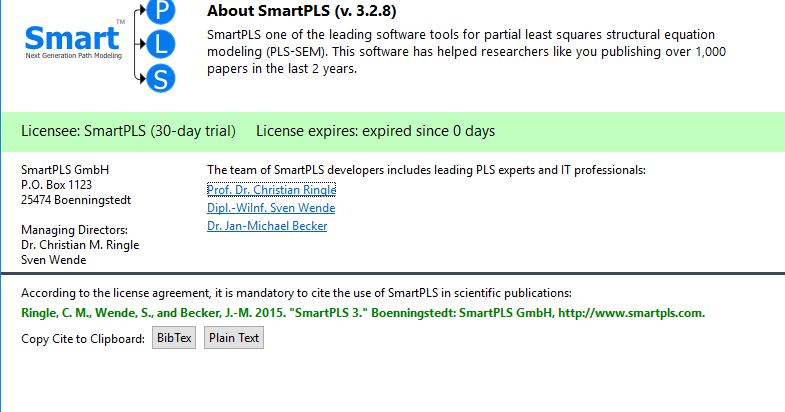Click 'Next Generation Path Modeling' tagline
This screenshot has width=785, height=412.
point(74,56)
